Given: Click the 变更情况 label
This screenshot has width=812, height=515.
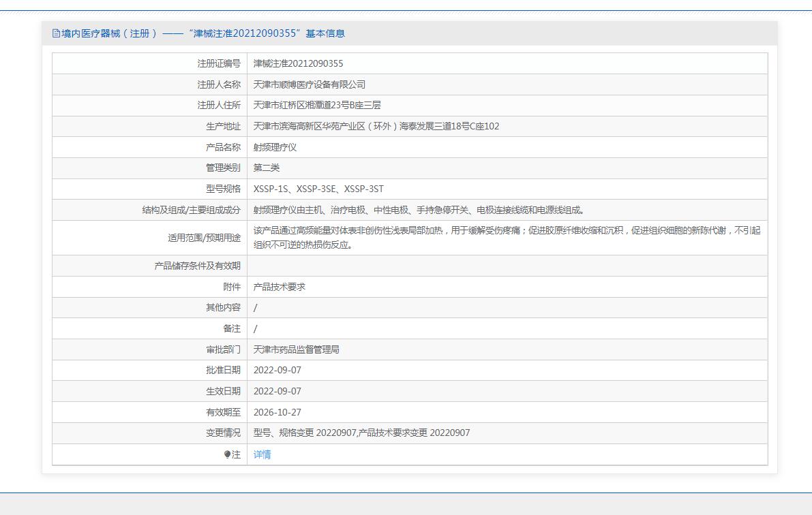Looking at the screenshot, I should [223, 433].
